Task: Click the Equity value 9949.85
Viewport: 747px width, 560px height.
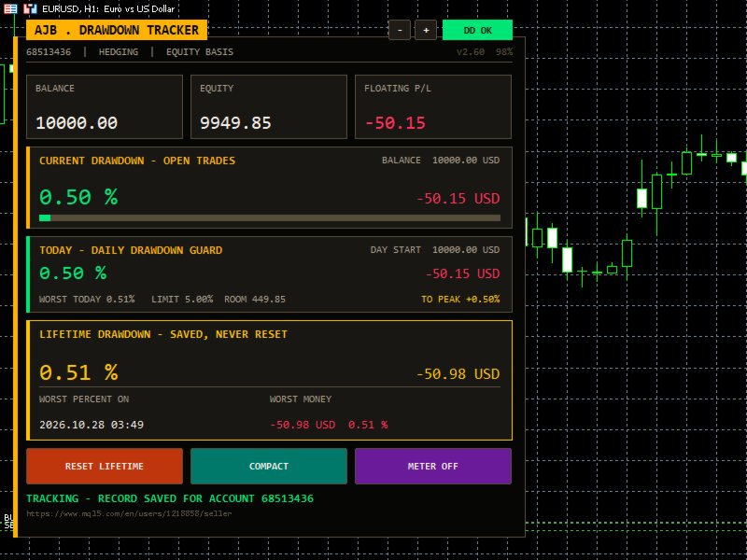Action: 235,123
